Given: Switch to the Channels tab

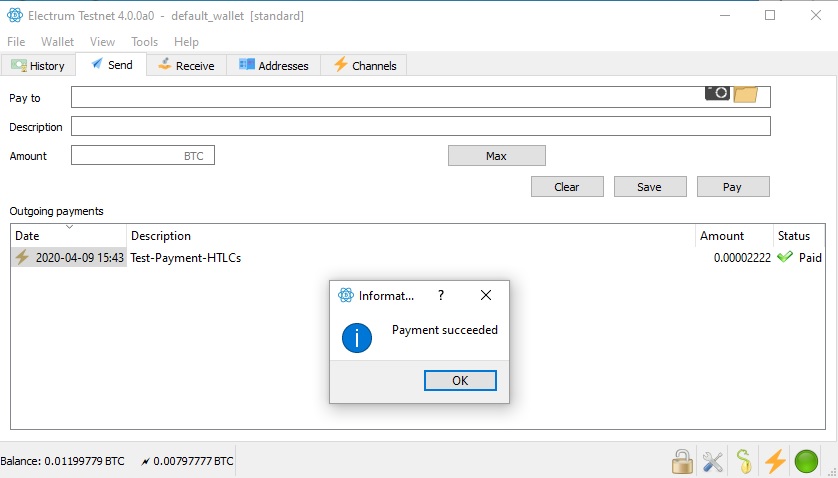Looking at the screenshot, I should click(364, 66).
